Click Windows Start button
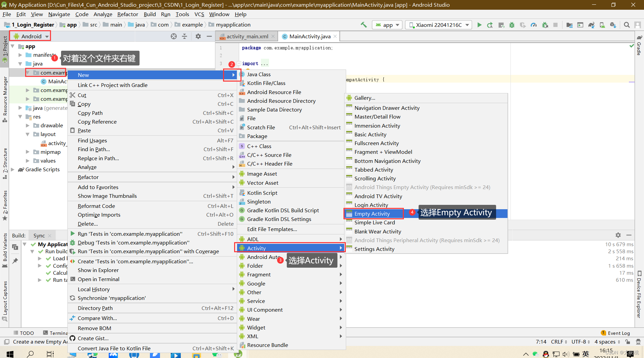The image size is (644, 358). coord(10,354)
